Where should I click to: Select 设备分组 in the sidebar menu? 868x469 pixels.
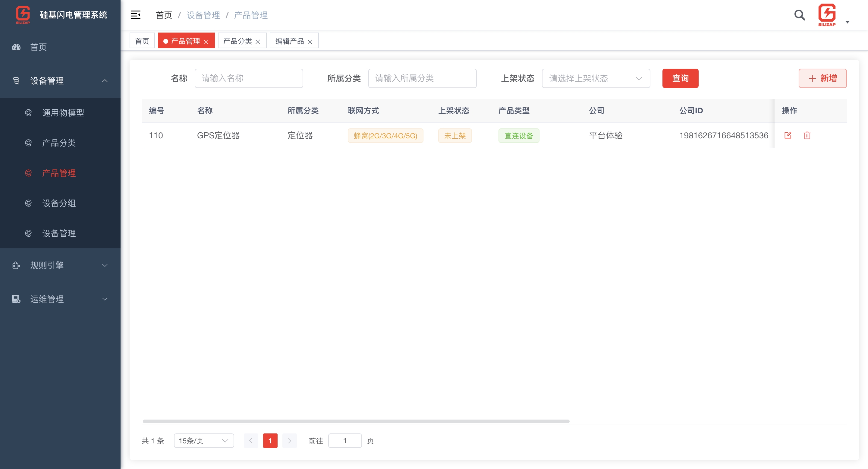pos(59,203)
